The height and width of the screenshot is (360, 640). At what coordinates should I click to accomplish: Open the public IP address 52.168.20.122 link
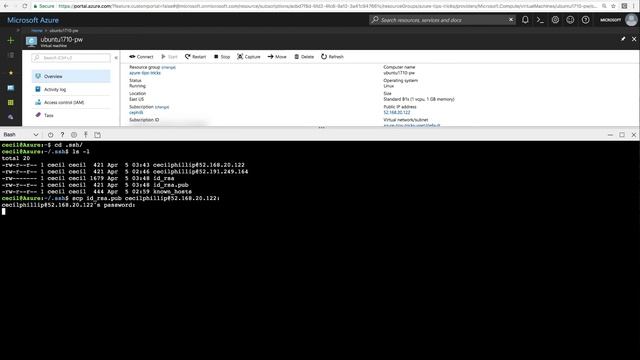[397, 112]
